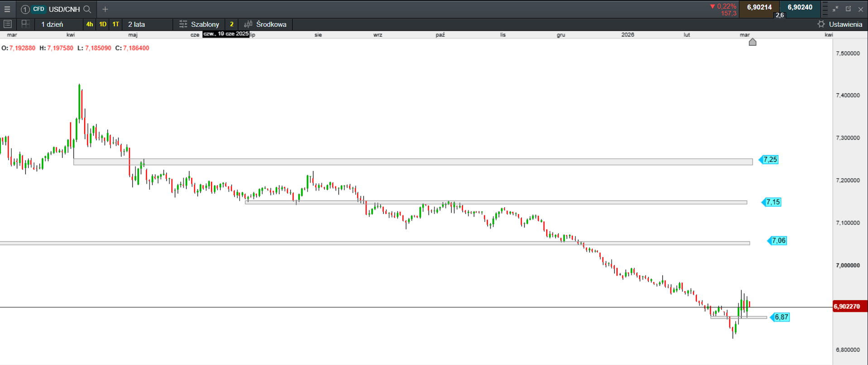The width and height of the screenshot is (868, 365).
Task: Click the search magnifier next to USD/CNH
Action: (x=87, y=9)
